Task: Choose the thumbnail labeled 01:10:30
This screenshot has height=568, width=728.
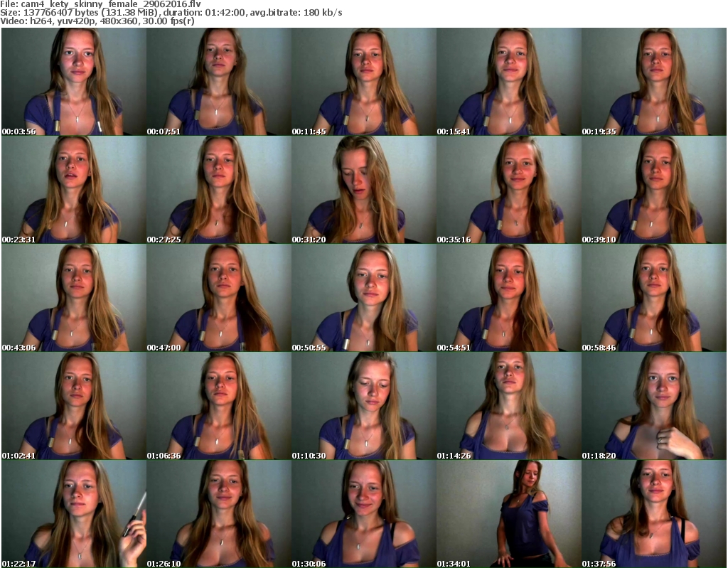Action: 363,405
